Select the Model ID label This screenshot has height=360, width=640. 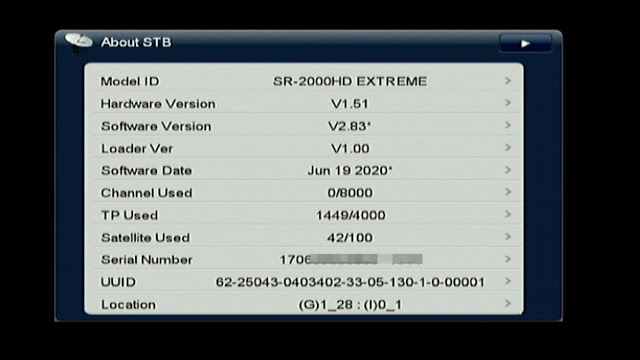pyautogui.click(x=130, y=81)
